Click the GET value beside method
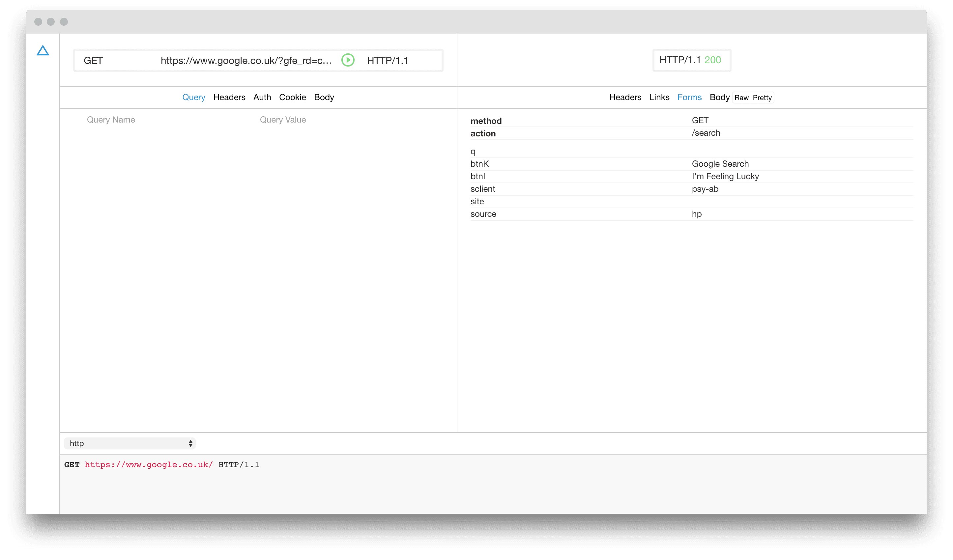This screenshot has width=953, height=560. (700, 120)
